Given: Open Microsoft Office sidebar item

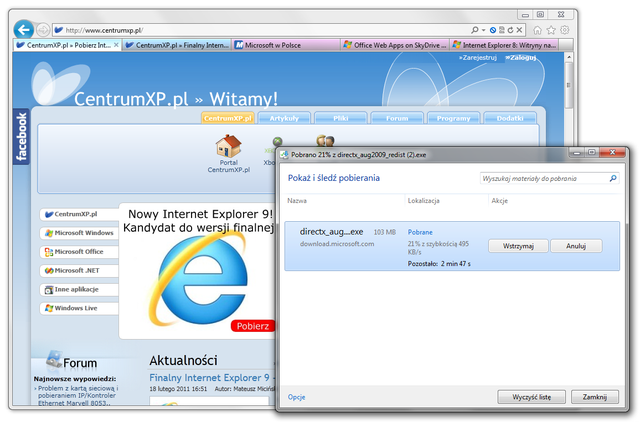Looking at the screenshot, I should pos(79,251).
